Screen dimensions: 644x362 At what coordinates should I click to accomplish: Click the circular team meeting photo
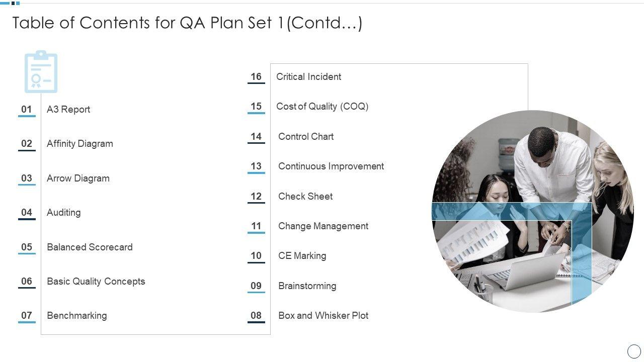532,211
